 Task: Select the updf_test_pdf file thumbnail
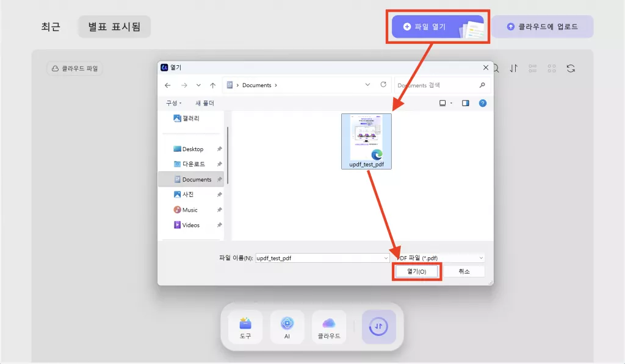[366, 140]
